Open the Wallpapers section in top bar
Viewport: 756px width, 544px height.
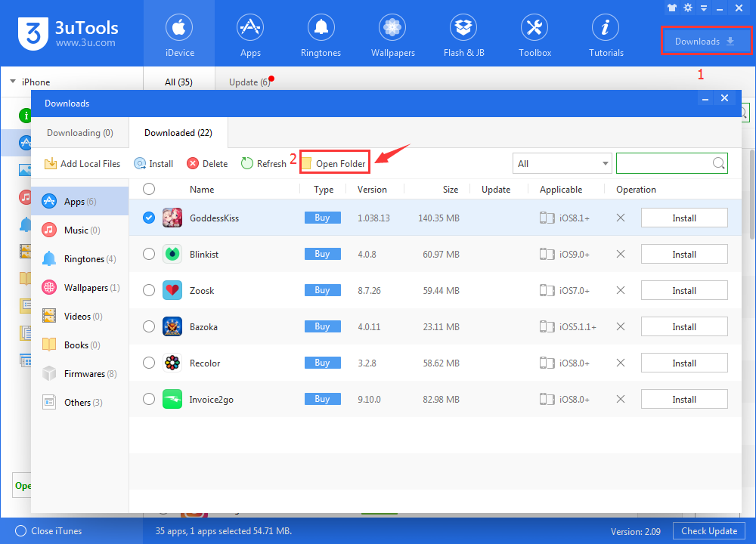coord(392,34)
